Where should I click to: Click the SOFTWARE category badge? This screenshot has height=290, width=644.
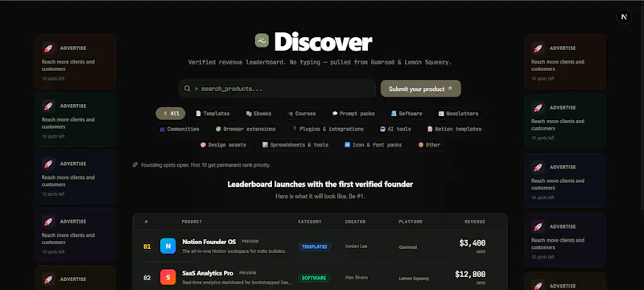click(x=314, y=278)
